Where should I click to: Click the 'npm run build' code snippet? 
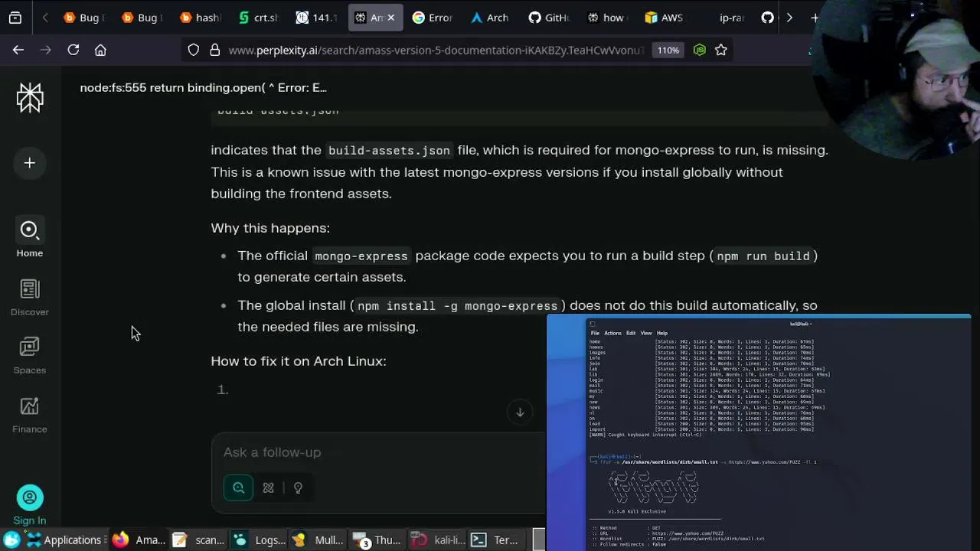coord(763,256)
